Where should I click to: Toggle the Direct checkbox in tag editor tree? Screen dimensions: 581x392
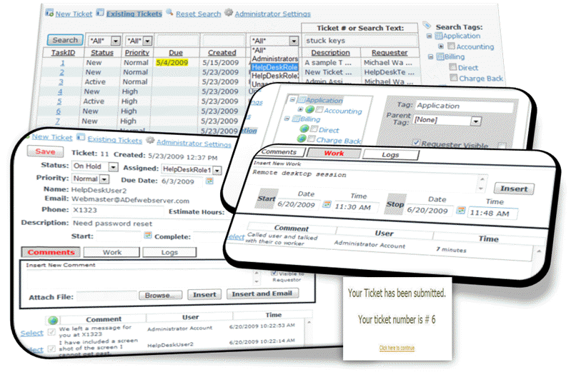(314, 129)
